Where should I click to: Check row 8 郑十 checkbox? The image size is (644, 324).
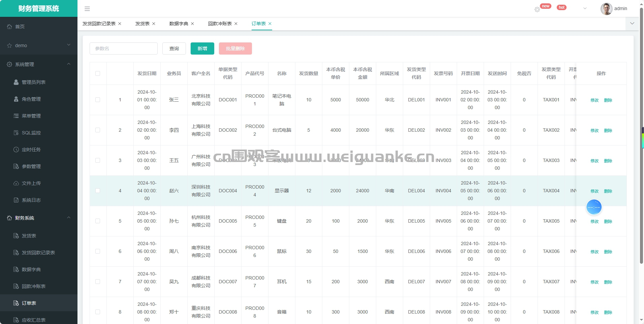click(98, 312)
